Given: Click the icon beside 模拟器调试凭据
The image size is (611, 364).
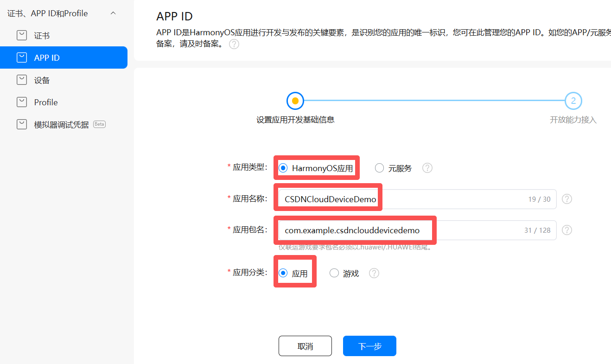Looking at the screenshot, I should coord(22,124).
